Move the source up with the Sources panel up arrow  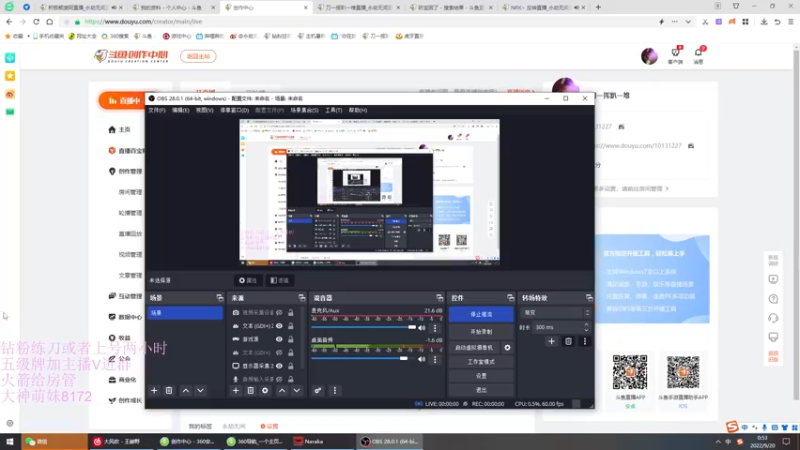282,390
